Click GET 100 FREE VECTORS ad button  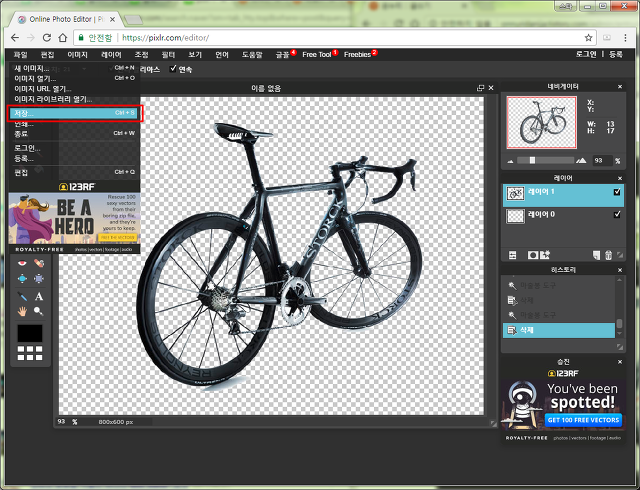[583, 420]
